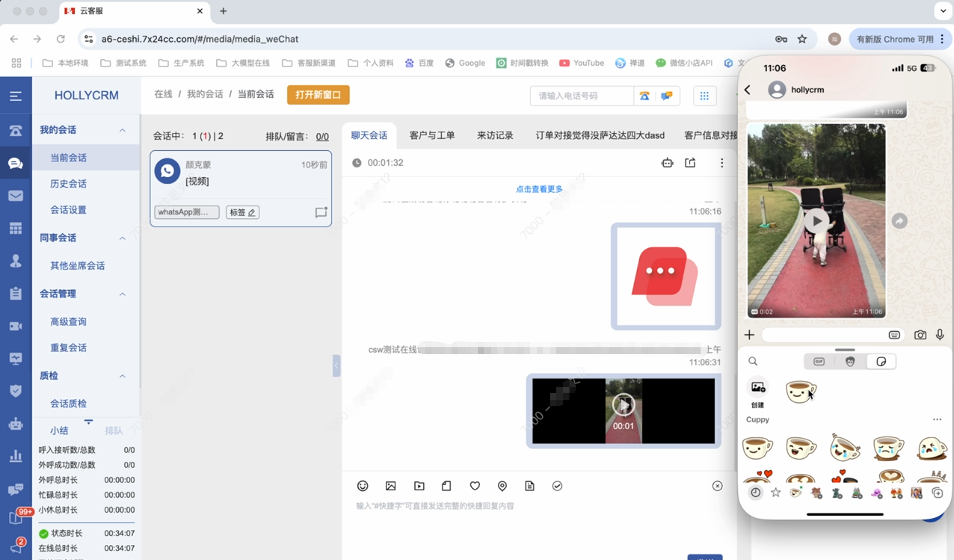The width and height of the screenshot is (954, 560).
Task: Open the telephone module in sidebar
Action: pyautogui.click(x=16, y=131)
